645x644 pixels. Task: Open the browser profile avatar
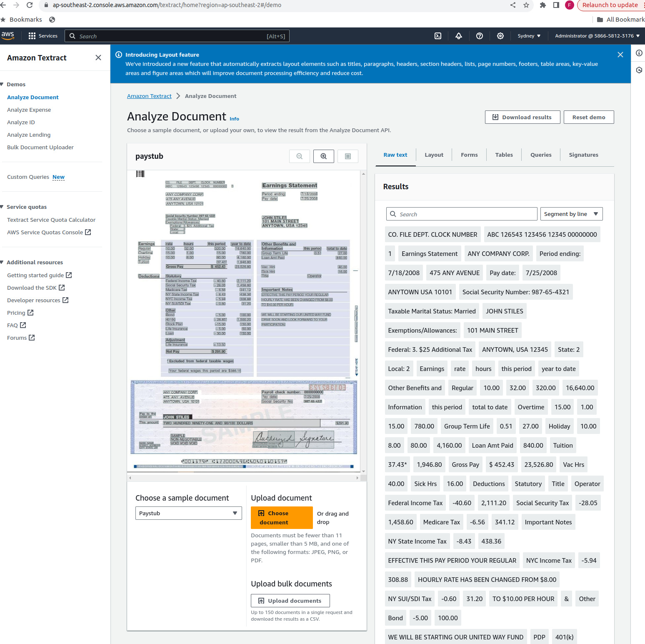click(570, 5)
